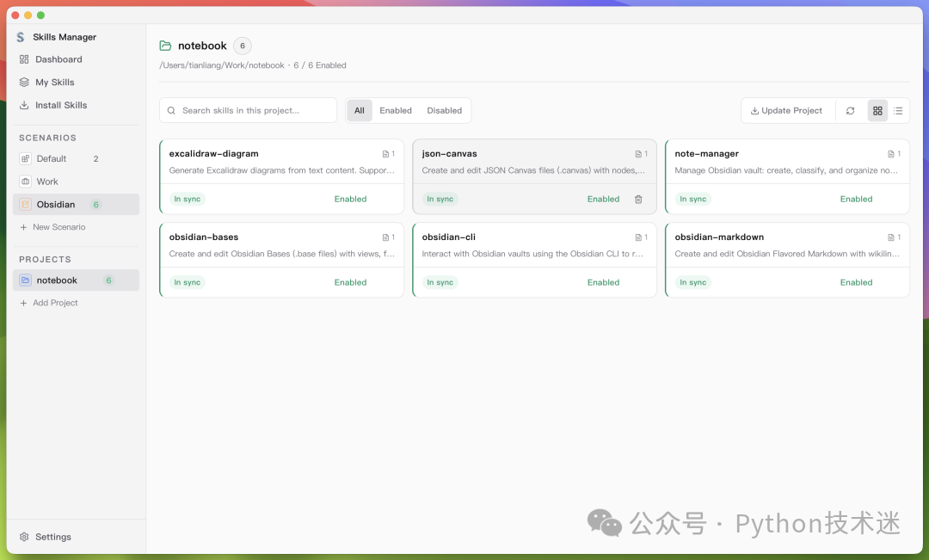Switch to list view

pos(898,111)
